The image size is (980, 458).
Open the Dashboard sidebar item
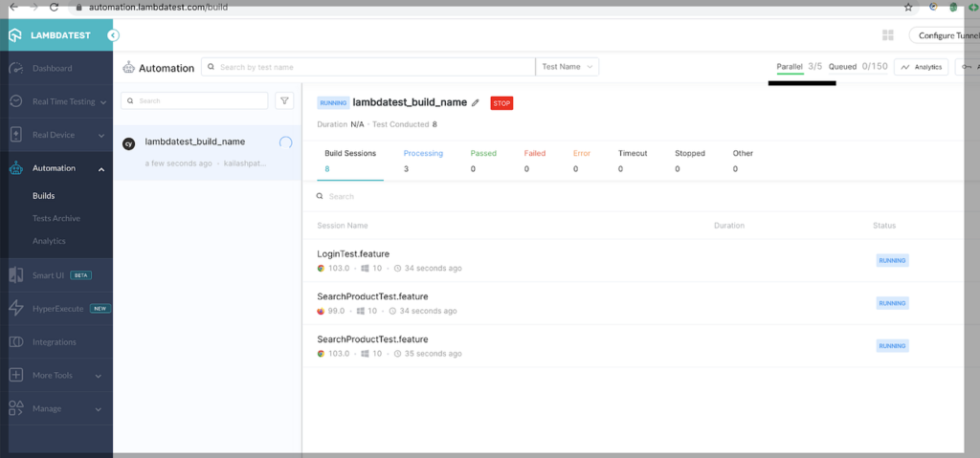tap(52, 69)
